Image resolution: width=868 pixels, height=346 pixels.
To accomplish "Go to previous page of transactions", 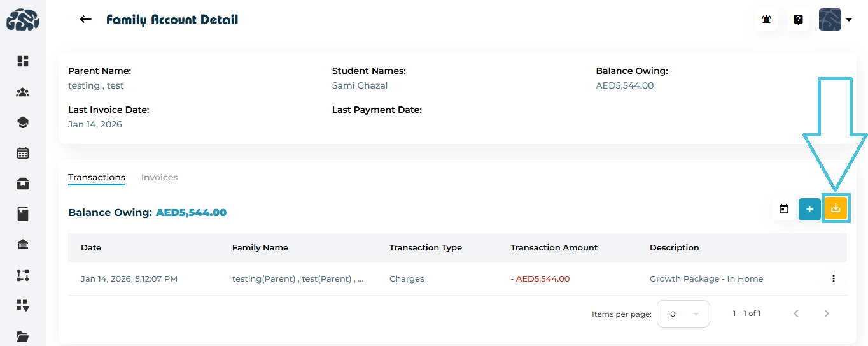I will pyautogui.click(x=796, y=314).
